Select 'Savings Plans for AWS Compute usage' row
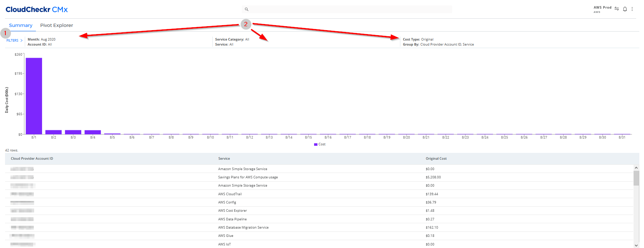The width and height of the screenshot is (644, 248). 319,177
